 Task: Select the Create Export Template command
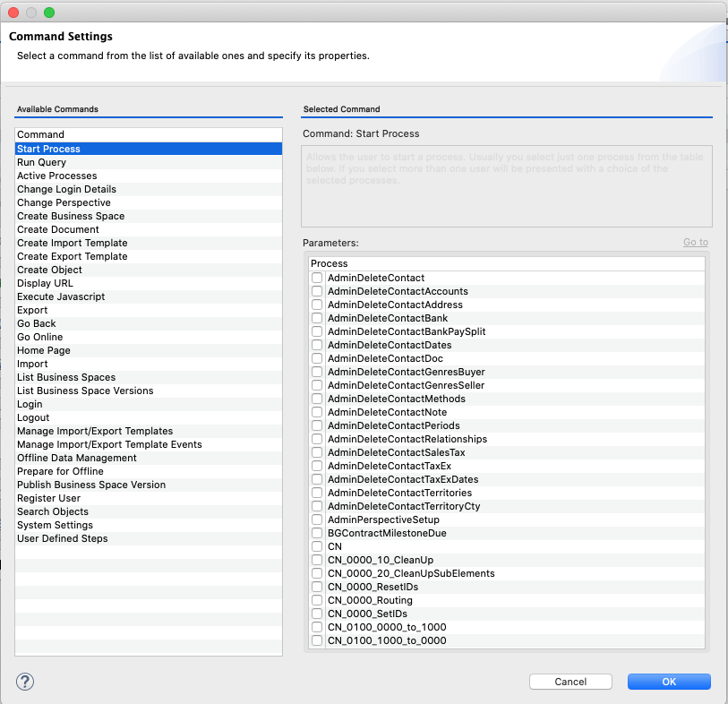click(x=149, y=257)
